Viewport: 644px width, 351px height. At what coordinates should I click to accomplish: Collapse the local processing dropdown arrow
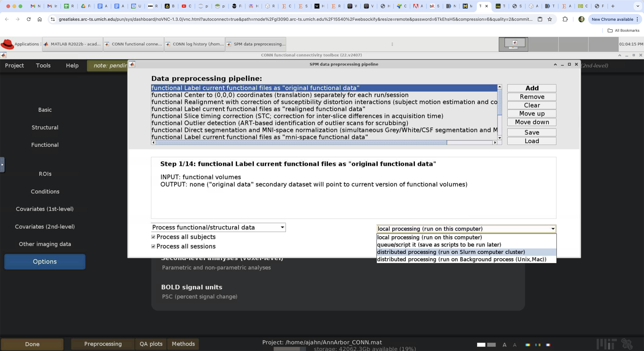click(x=553, y=229)
